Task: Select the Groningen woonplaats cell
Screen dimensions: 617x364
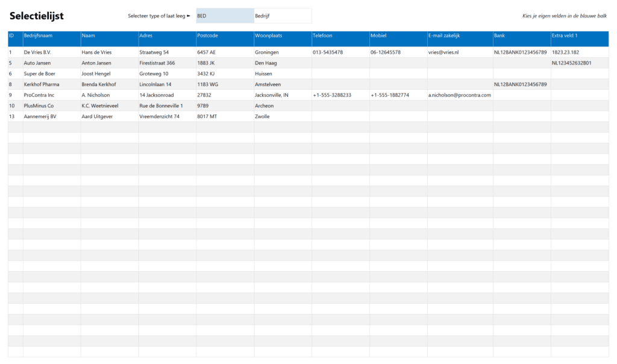Action: pos(267,52)
